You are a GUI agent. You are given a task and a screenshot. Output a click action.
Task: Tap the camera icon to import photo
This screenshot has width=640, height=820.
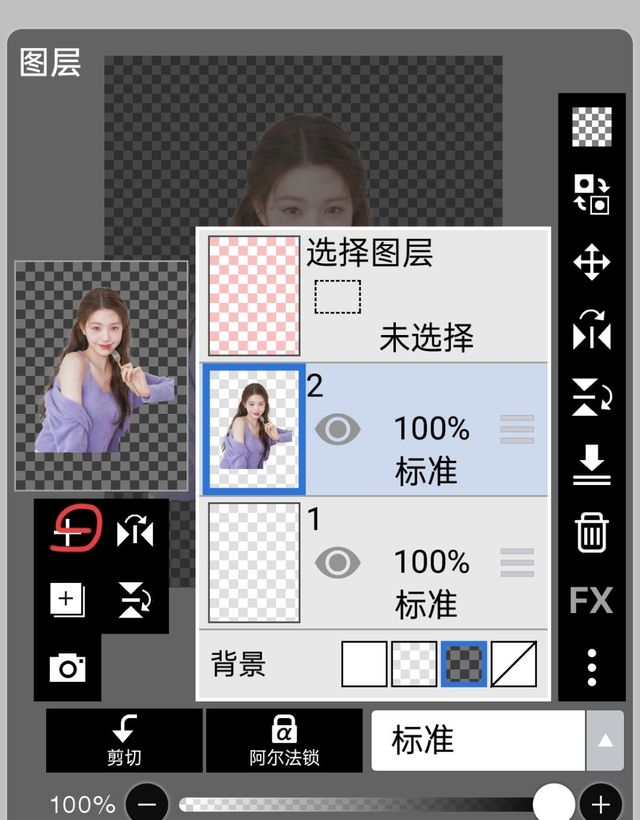click(67, 667)
